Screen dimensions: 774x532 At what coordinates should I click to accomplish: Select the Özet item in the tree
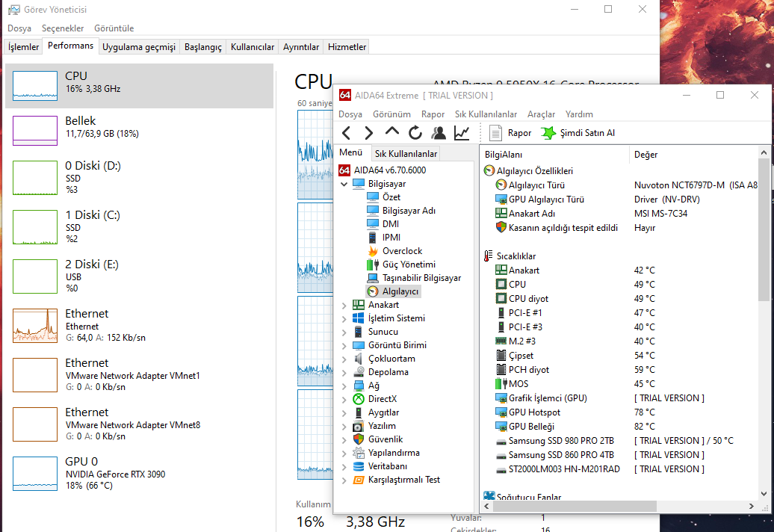point(383,197)
